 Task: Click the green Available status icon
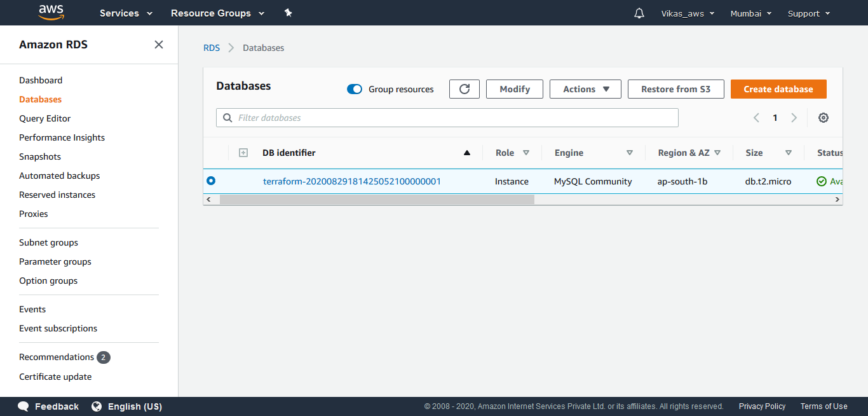[822, 181]
